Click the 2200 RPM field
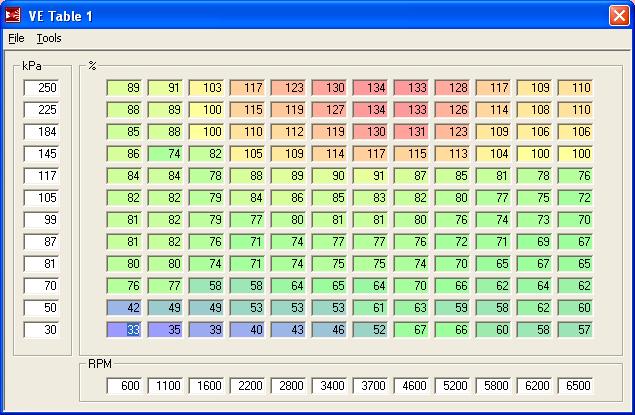The width and height of the screenshot is (635, 415). click(x=250, y=385)
